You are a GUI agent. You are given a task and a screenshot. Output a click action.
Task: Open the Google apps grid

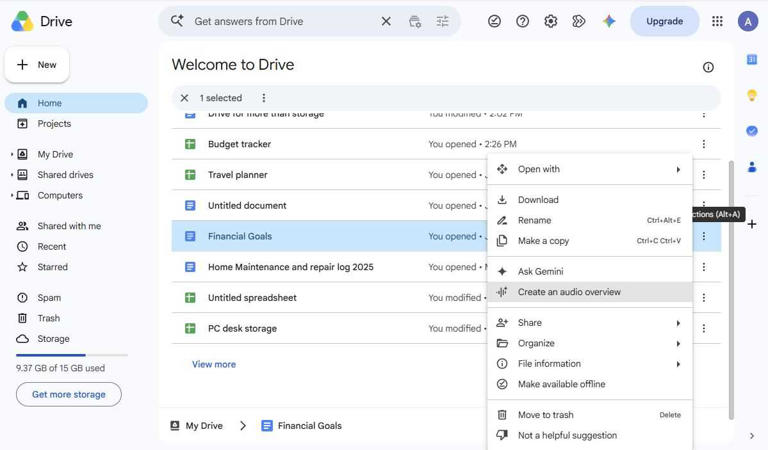pyautogui.click(x=717, y=21)
